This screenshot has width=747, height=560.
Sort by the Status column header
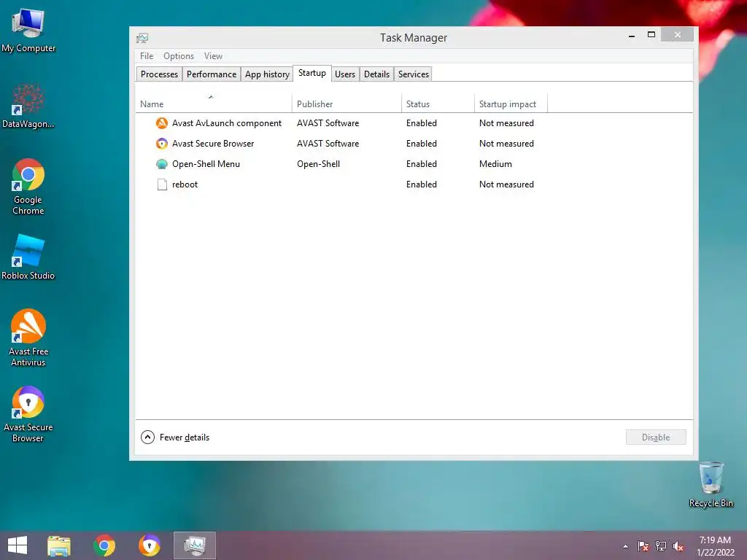(x=438, y=104)
